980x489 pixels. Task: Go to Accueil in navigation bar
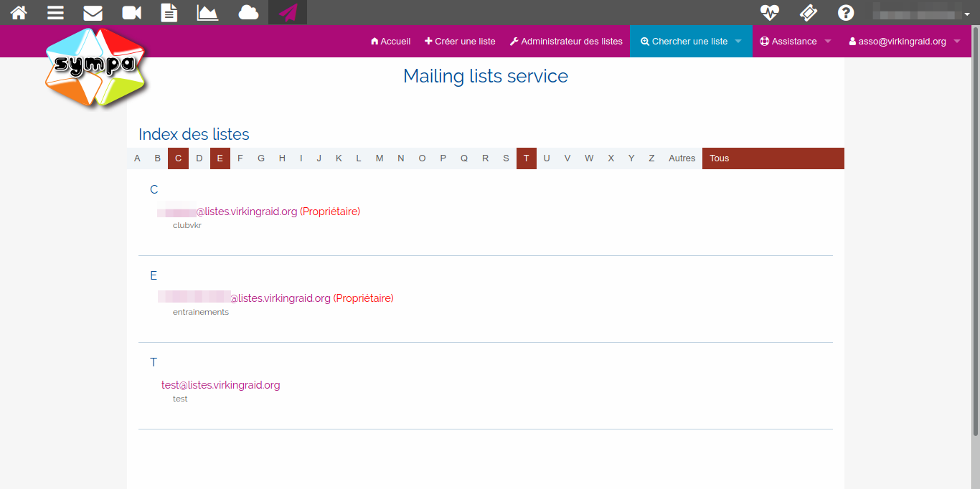tap(390, 42)
